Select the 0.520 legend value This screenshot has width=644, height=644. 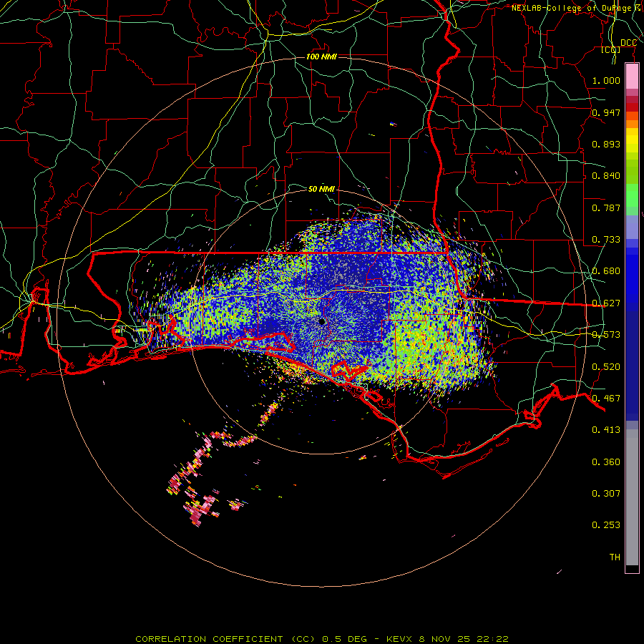[606, 367]
